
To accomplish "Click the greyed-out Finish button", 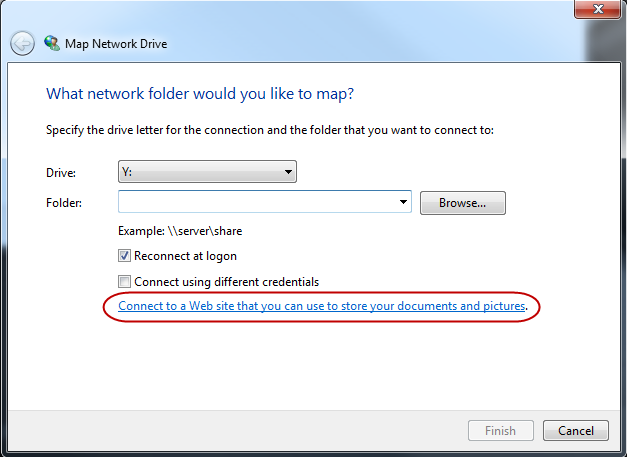I will (501, 431).
